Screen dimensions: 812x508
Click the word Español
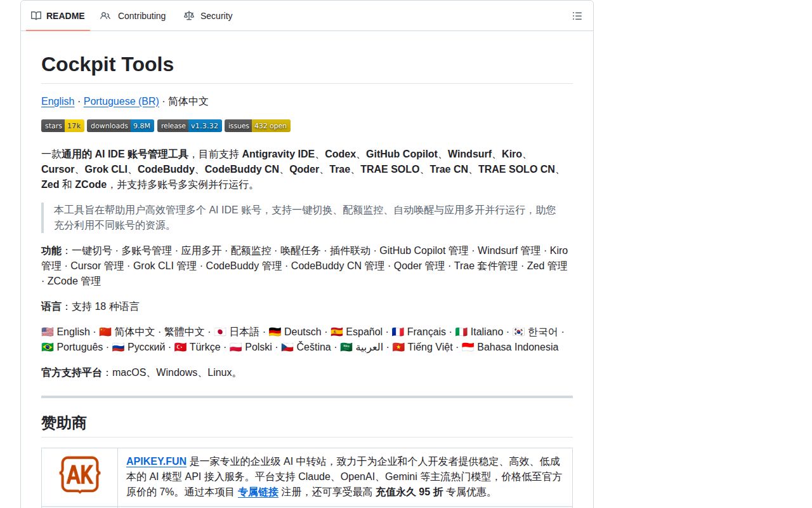click(x=364, y=331)
